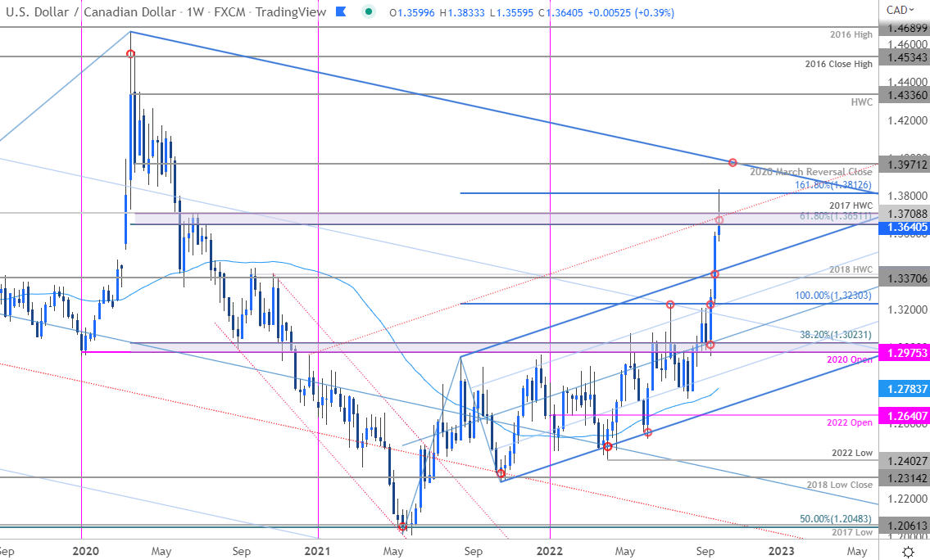This screenshot has height=560, width=930.
Task: Click the 2016 High annotation
Action: point(851,34)
